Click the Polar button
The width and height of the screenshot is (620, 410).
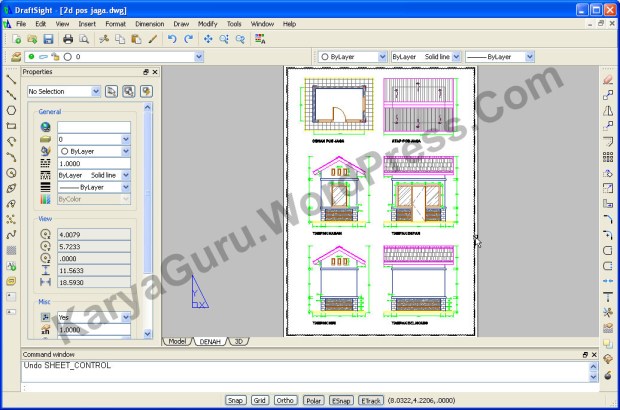pos(313,400)
